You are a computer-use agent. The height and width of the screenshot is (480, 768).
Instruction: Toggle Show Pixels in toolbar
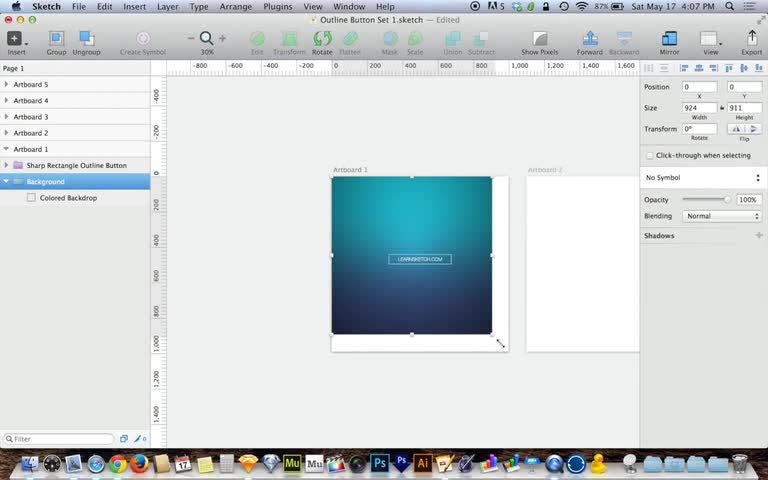(540, 38)
